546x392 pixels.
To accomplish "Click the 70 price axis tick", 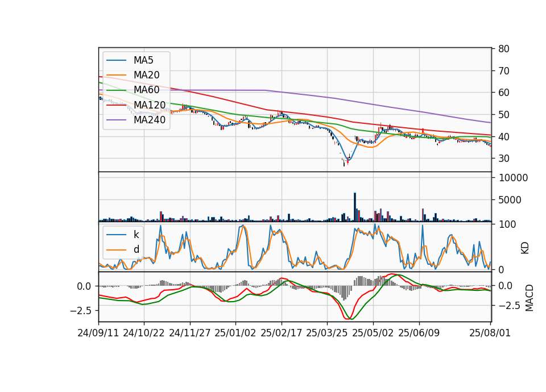I will [x=503, y=71].
